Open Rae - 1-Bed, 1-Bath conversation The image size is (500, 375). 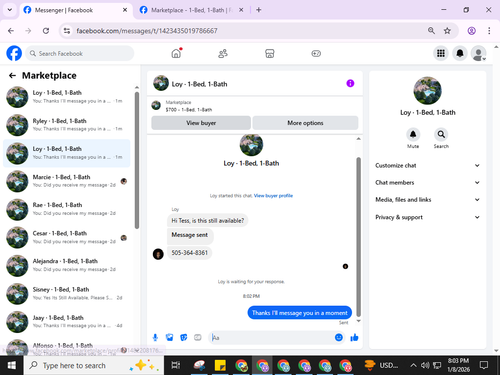pyautogui.click(x=67, y=209)
